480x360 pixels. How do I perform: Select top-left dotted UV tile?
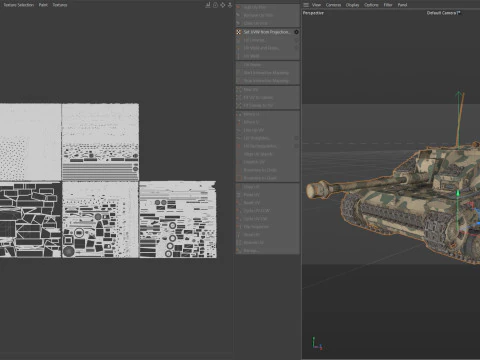30,142
